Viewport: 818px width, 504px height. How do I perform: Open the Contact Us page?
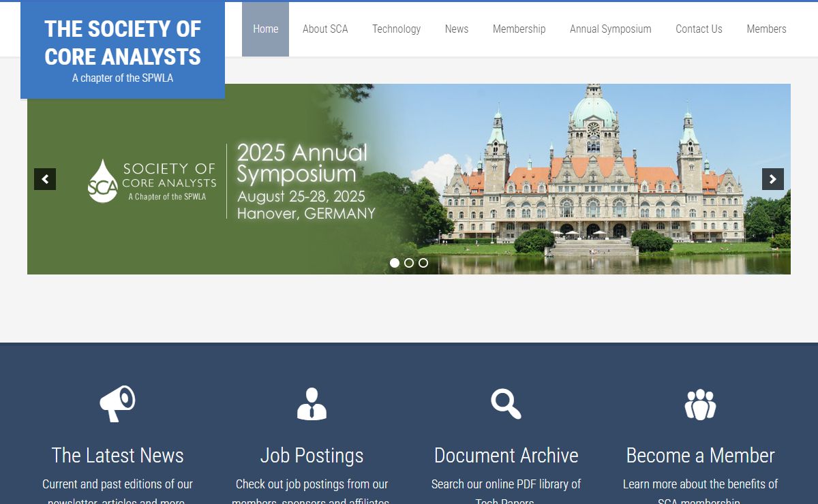[x=699, y=29]
